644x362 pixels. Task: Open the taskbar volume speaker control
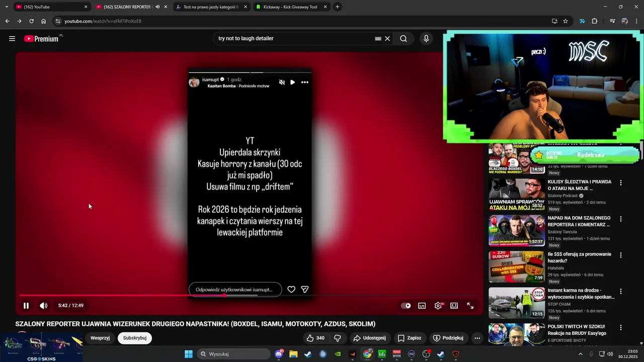(x=610, y=354)
